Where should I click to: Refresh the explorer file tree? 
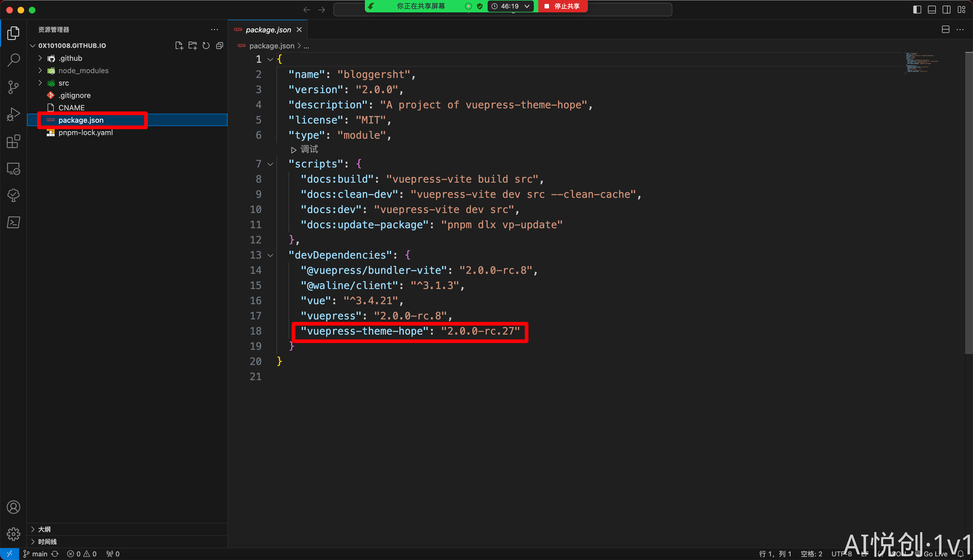(x=206, y=46)
